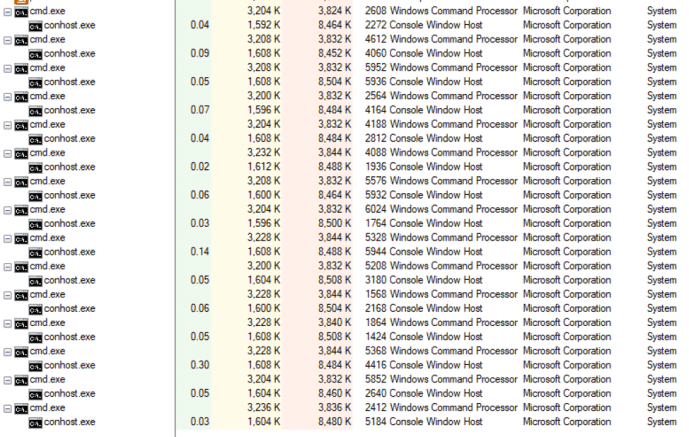Click the cmd.exe icon for PID 2608
This screenshot has height=437, width=689.
coord(21,10)
